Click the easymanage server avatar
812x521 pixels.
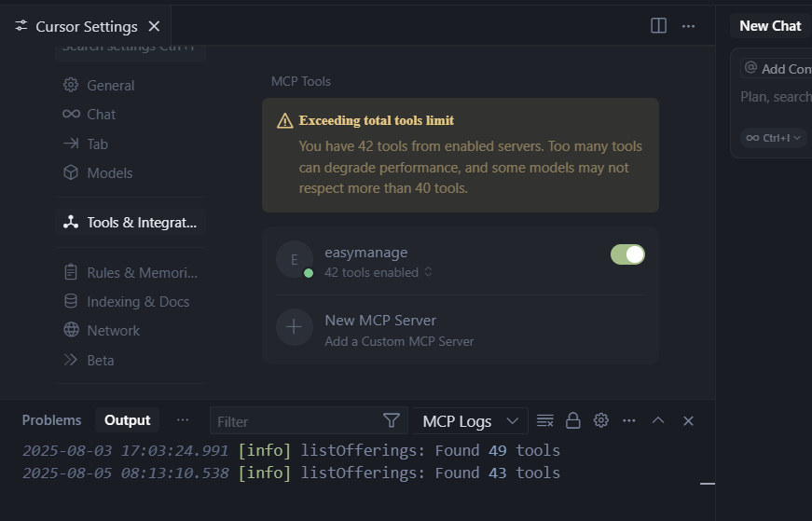tap(295, 259)
